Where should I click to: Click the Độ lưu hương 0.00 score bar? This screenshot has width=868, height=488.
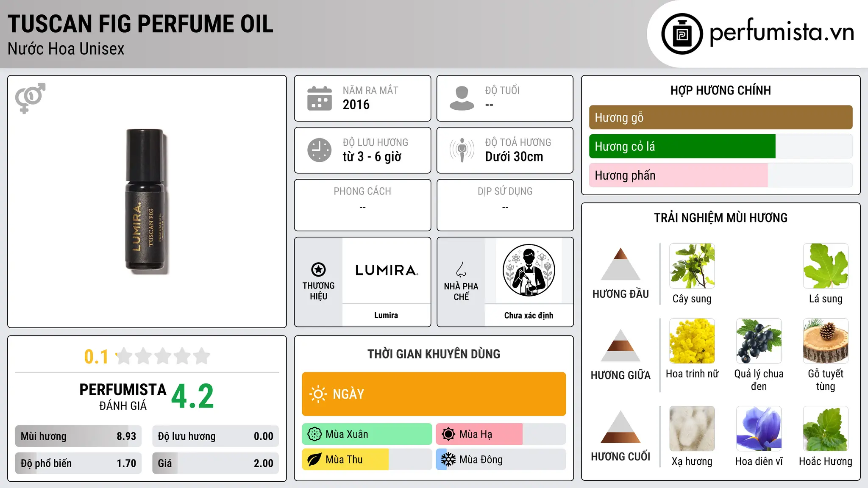pos(215,436)
